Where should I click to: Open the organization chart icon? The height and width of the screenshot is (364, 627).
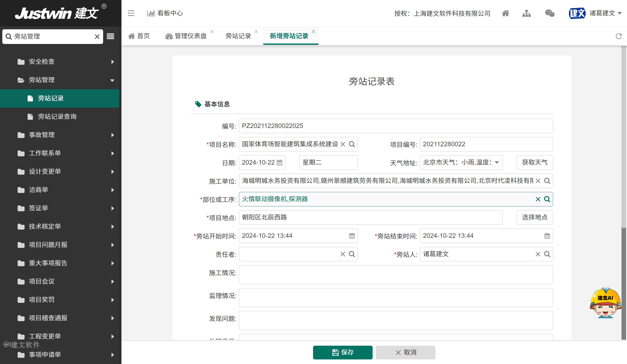(526, 13)
